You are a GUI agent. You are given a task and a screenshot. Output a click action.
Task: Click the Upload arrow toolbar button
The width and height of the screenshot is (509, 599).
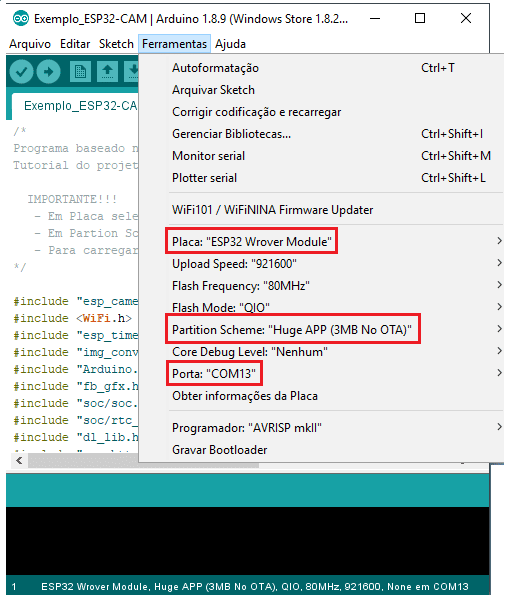point(48,71)
